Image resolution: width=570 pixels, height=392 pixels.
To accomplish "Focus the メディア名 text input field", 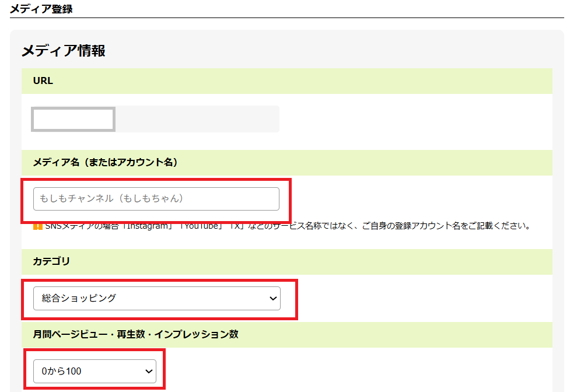I will coord(156,199).
